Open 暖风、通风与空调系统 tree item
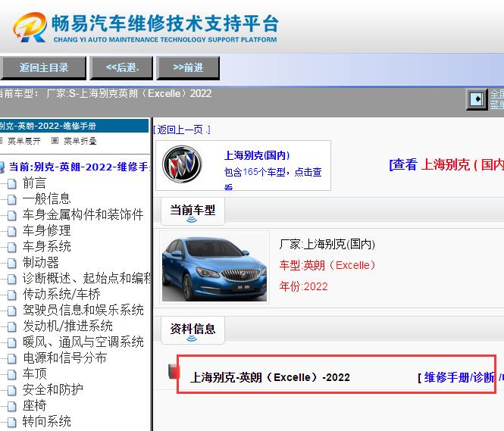 click(x=83, y=342)
